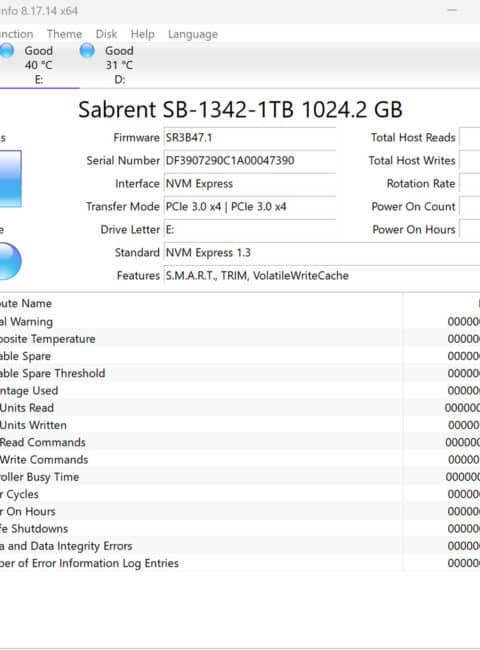Select the Composite Temperature attribute row
This screenshot has height=650, width=480.
click(x=240, y=339)
